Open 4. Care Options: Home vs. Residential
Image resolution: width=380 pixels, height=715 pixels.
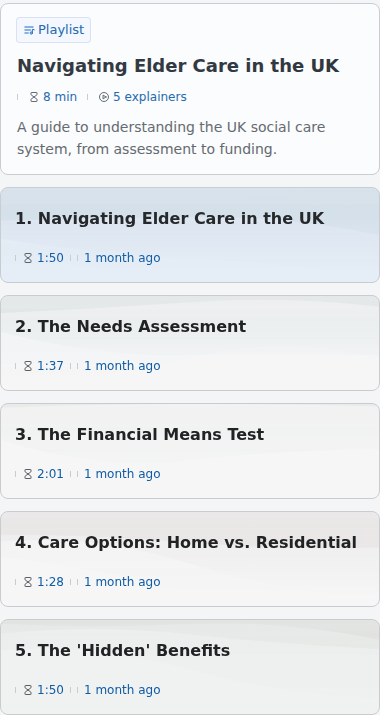(x=190, y=559)
